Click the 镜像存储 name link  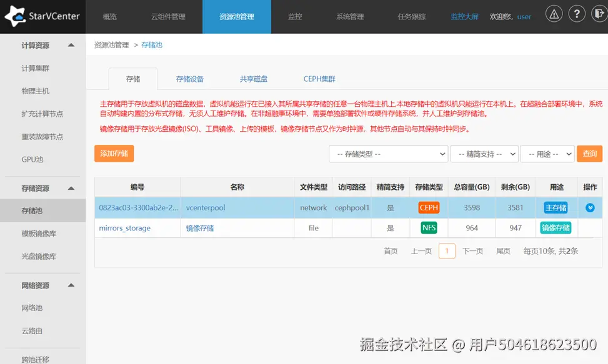click(200, 228)
